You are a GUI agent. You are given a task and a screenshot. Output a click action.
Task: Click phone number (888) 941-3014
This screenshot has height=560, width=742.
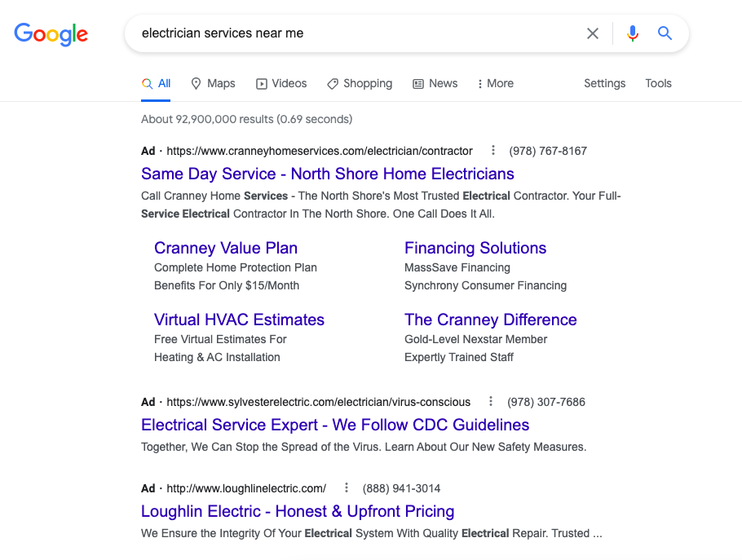(401, 488)
